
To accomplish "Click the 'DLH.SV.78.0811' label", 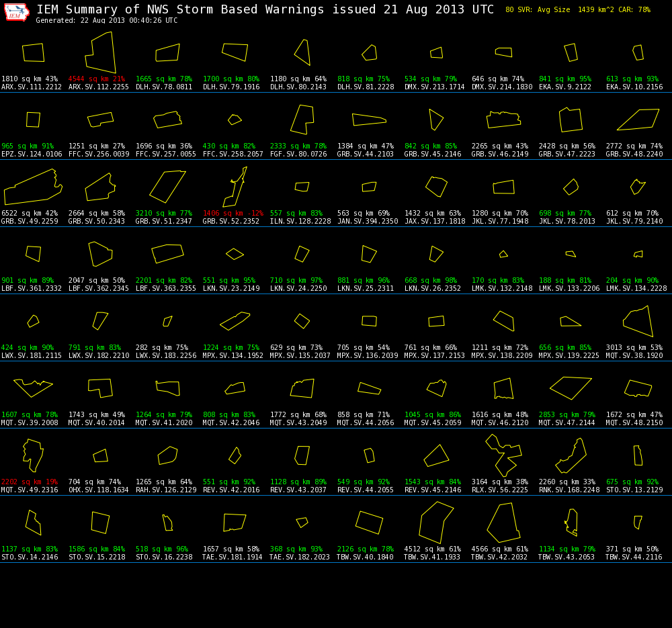I will pos(164,87).
